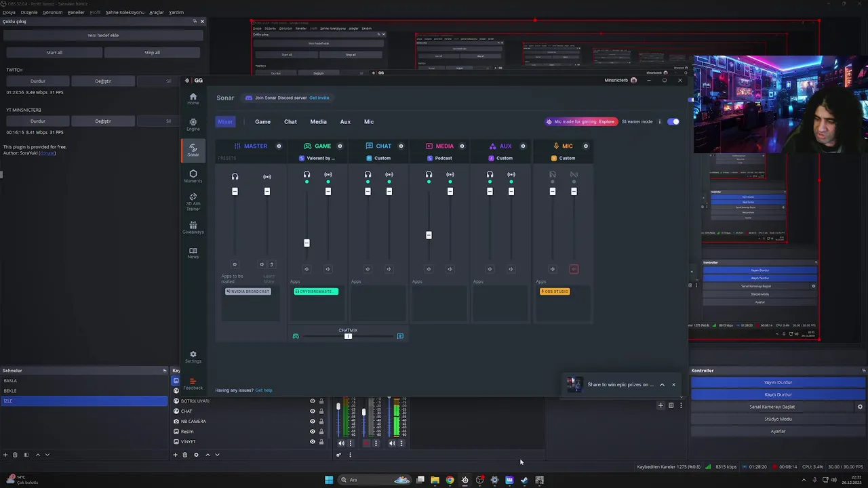Switch to the Game tab in Sonar
Screen dimensions: 868x488
click(262, 122)
